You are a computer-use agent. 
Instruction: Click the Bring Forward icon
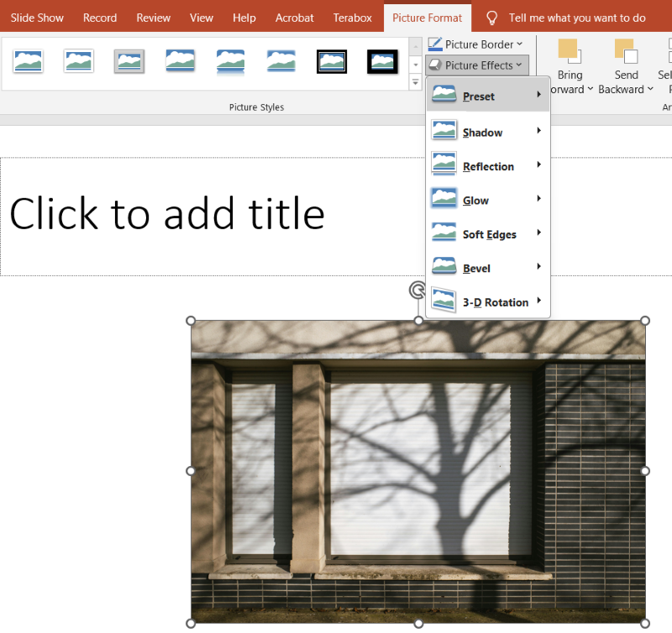point(570,51)
